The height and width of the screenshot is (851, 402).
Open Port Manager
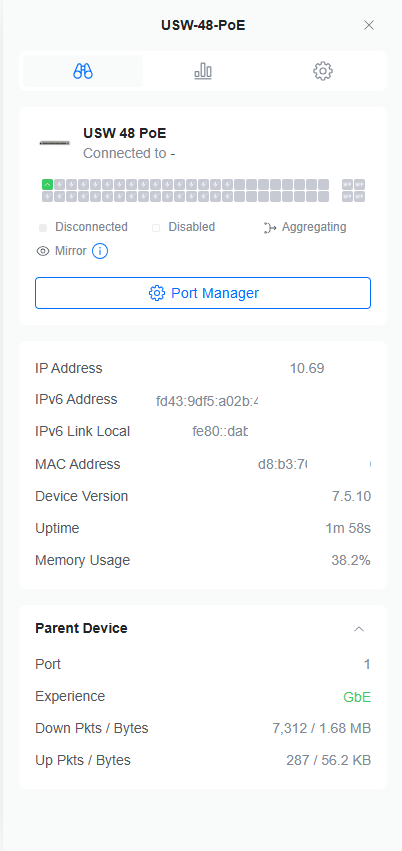click(203, 293)
